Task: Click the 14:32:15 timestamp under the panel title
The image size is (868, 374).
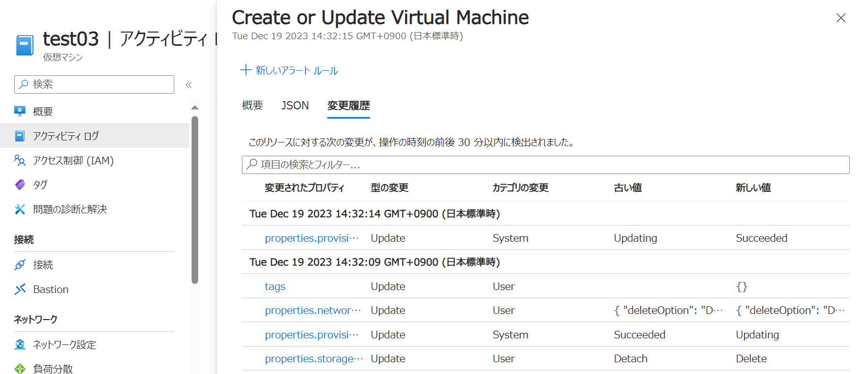Action: 348,36
